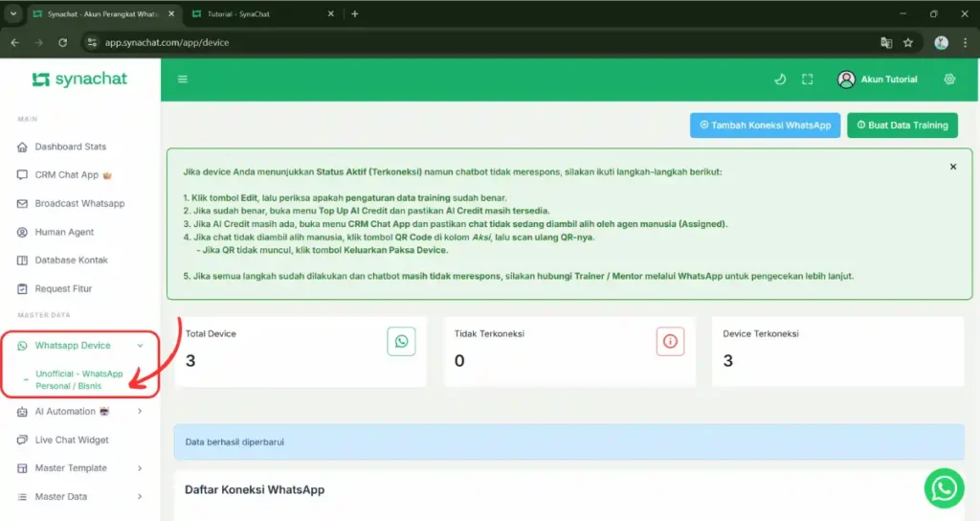The image size is (980, 521).
Task: View site information icon in address bar
Action: pyautogui.click(x=92, y=42)
